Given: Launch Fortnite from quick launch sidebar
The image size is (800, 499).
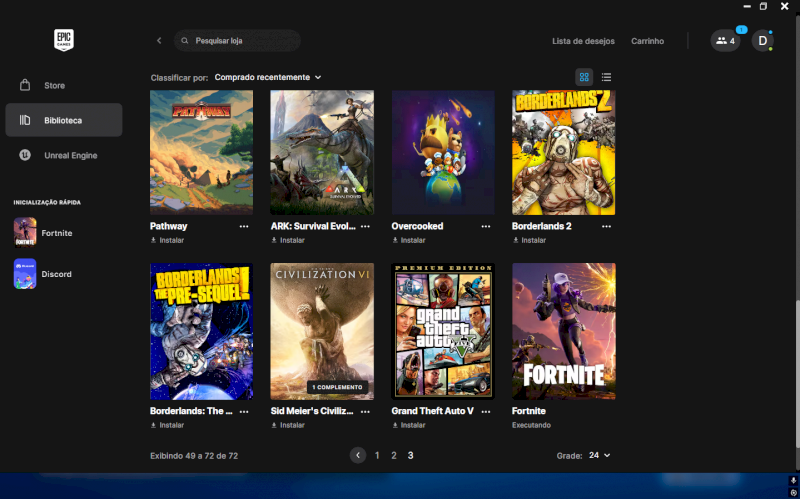Looking at the screenshot, I should click(x=56, y=233).
